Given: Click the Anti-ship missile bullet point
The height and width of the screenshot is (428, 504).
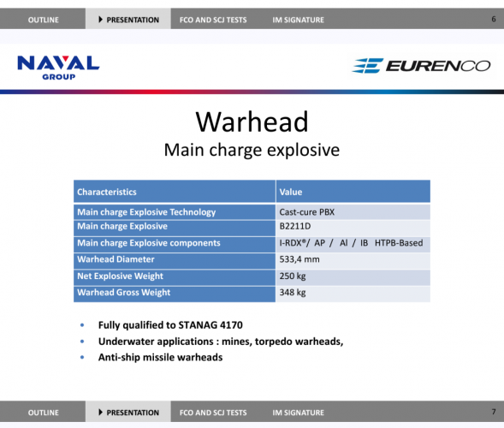Looking at the screenshot, I should coord(160,357).
